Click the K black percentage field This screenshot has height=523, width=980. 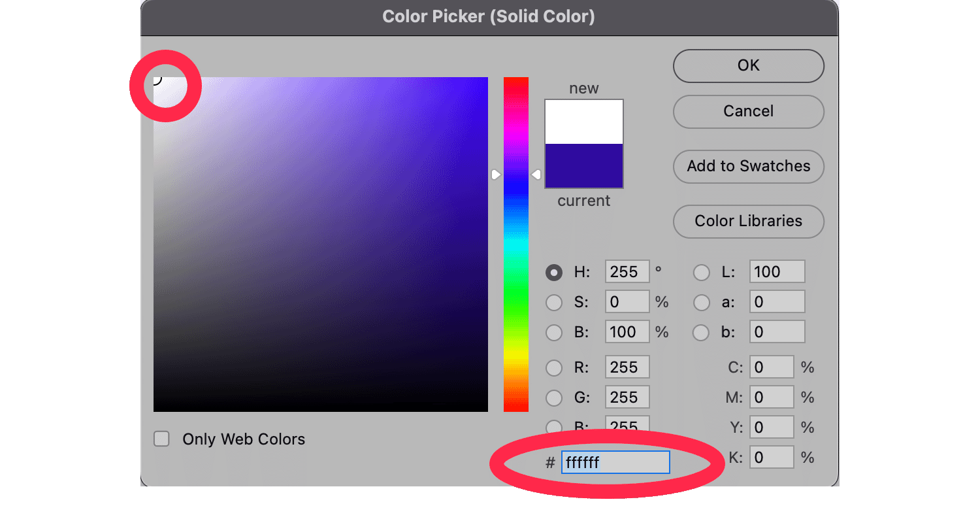(771, 457)
